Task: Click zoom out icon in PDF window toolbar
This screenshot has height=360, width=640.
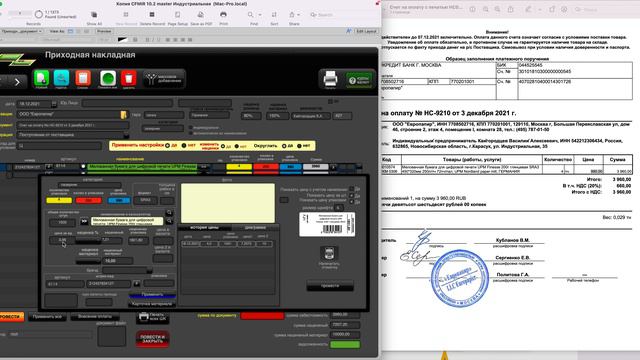Action: tap(485, 9)
